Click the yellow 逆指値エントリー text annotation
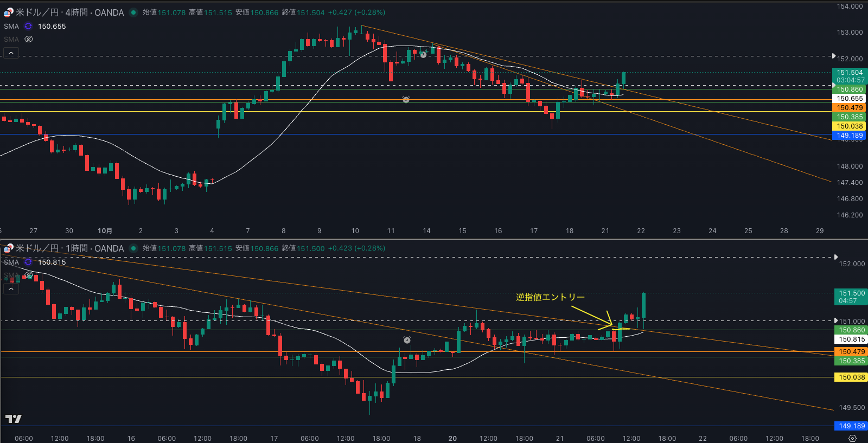 click(x=550, y=297)
